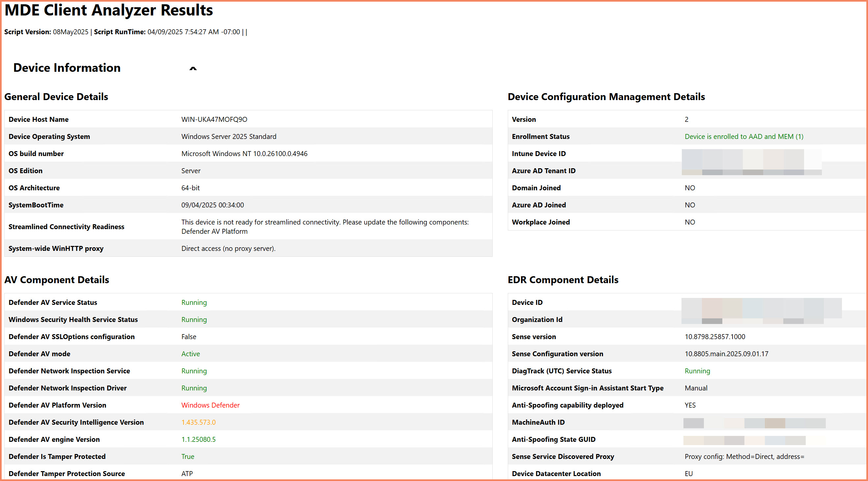Click Defender AV Service Status Running value
This screenshot has height=481, width=868.
click(194, 302)
